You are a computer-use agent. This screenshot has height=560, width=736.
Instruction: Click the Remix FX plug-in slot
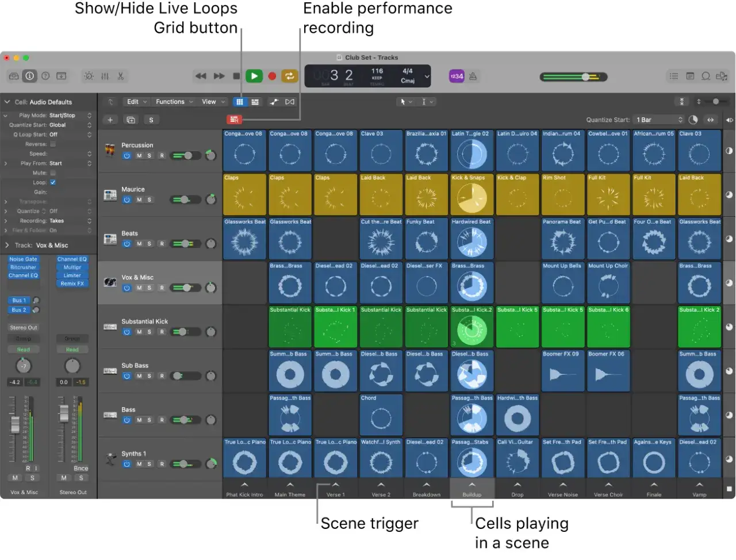pos(72,283)
